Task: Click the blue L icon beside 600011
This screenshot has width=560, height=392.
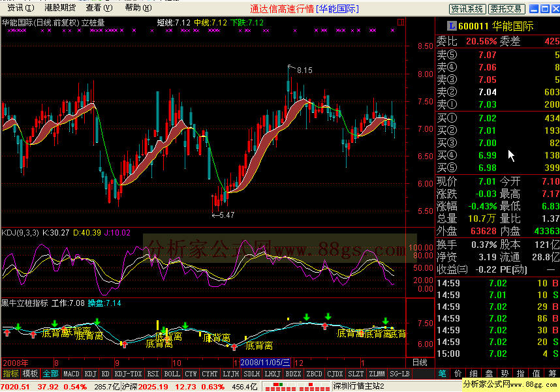Action: point(452,25)
